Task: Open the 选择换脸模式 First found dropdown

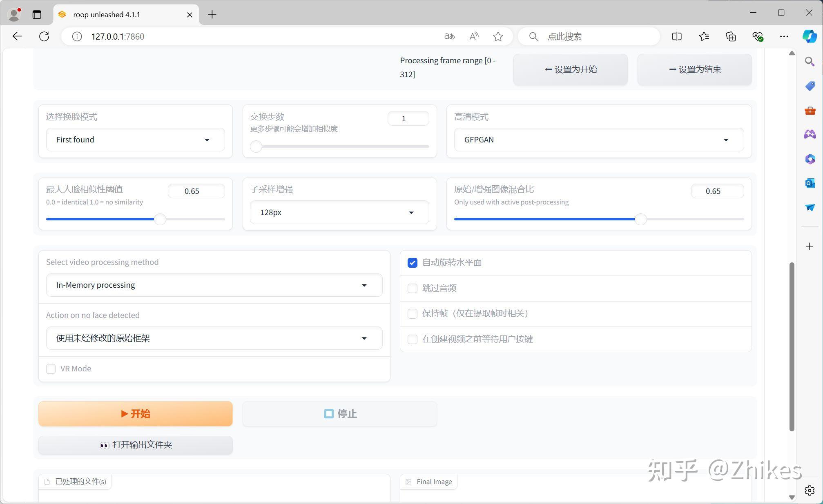Action: [x=135, y=140]
